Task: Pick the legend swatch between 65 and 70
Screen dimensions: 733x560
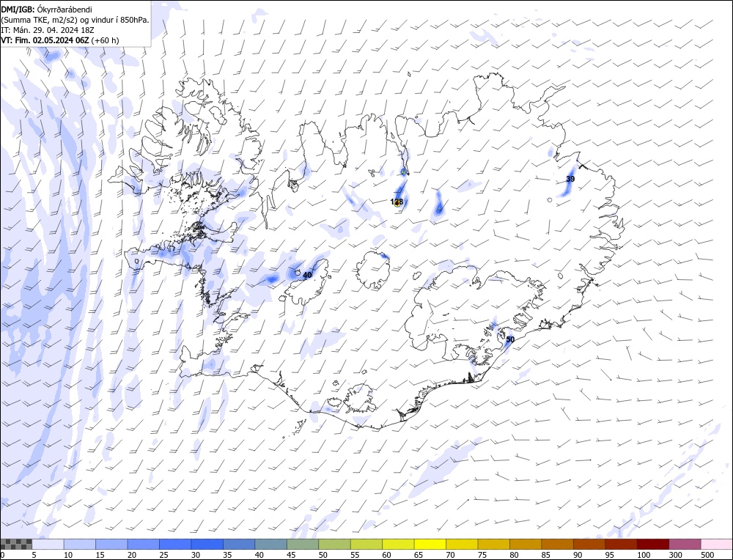Action: click(x=430, y=544)
